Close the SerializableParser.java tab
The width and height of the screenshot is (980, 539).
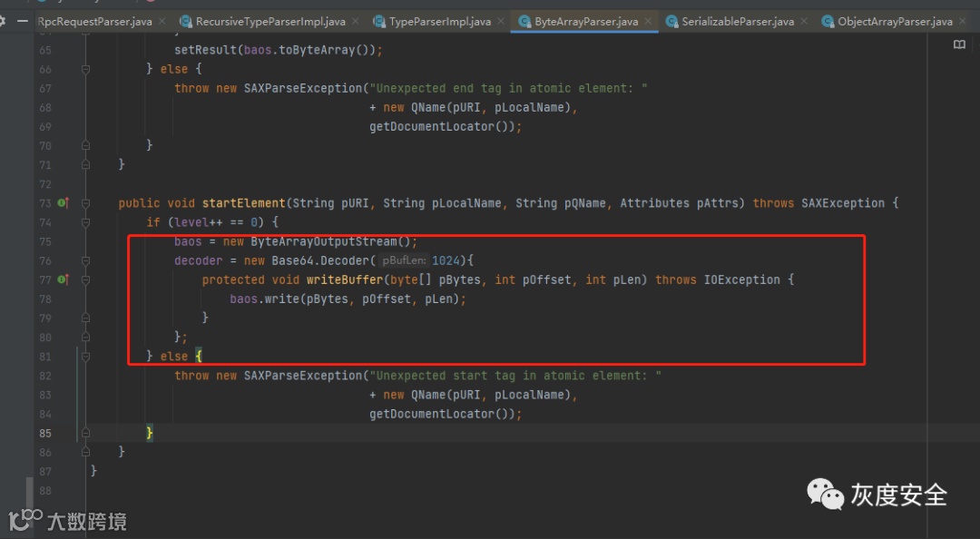(x=804, y=21)
